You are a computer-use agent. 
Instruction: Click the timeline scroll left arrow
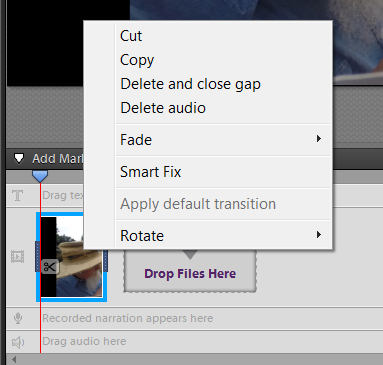(x=14, y=359)
